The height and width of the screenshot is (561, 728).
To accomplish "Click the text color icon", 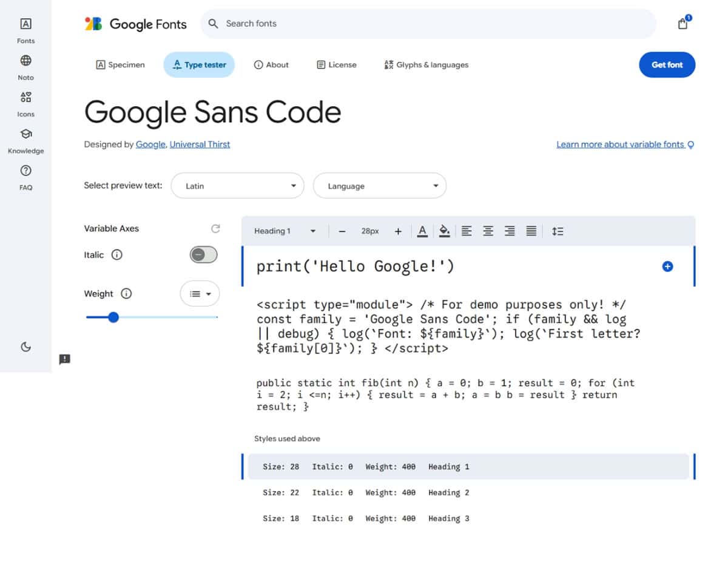I will coord(422,231).
